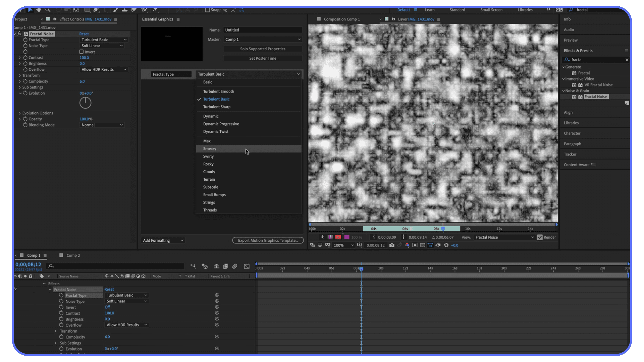This screenshot has width=644, height=362.
Task: Choose Dynamic Twist from Fractal Type list
Action: click(249, 132)
